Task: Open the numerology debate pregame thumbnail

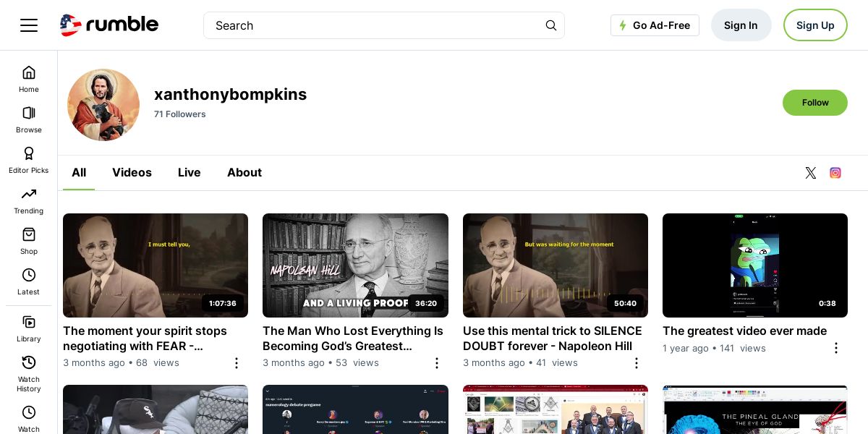Action: 355,409
